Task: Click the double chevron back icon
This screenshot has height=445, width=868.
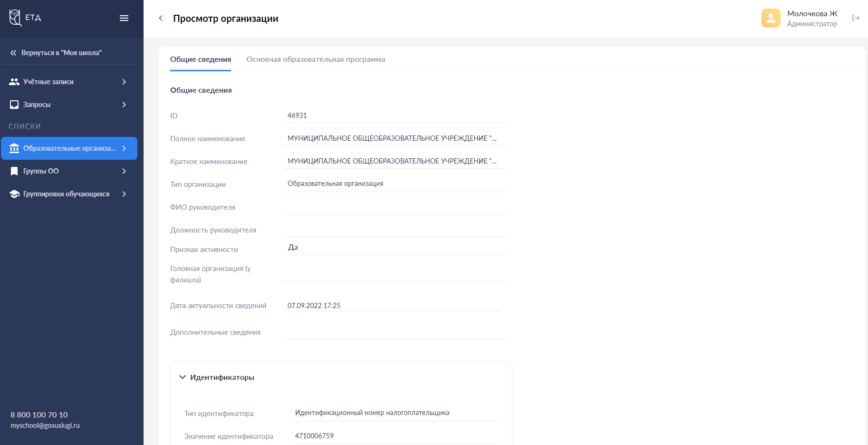Action: [x=13, y=53]
